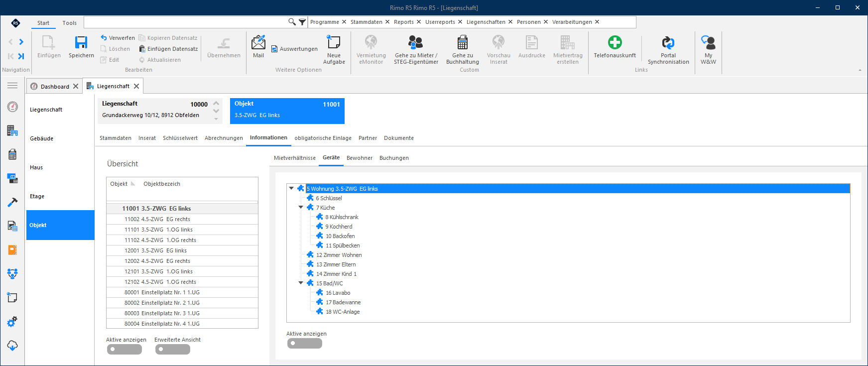This screenshot has height=366, width=868.
Task: Open the Stammdaten object tab
Action: click(x=116, y=138)
